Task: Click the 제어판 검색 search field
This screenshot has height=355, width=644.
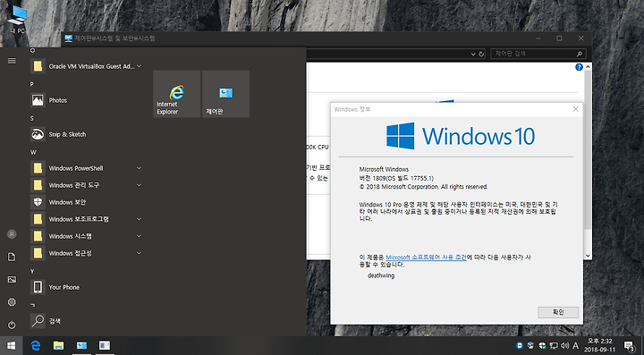Action: [x=538, y=54]
